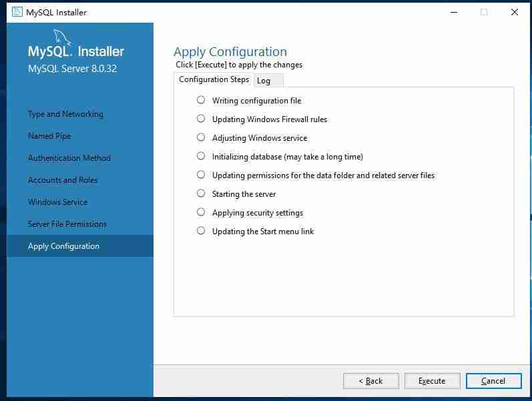
Task: Click the Initializing database step circle
Action: 201,156
